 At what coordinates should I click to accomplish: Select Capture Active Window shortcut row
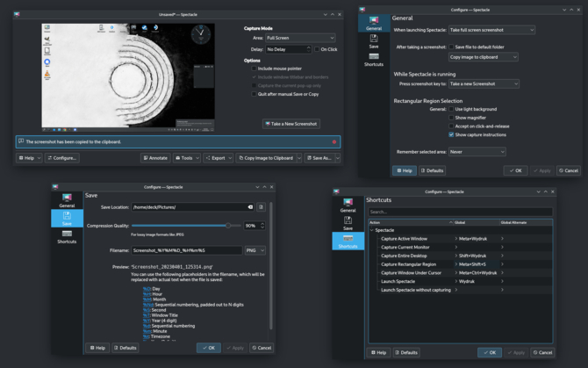click(460, 239)
